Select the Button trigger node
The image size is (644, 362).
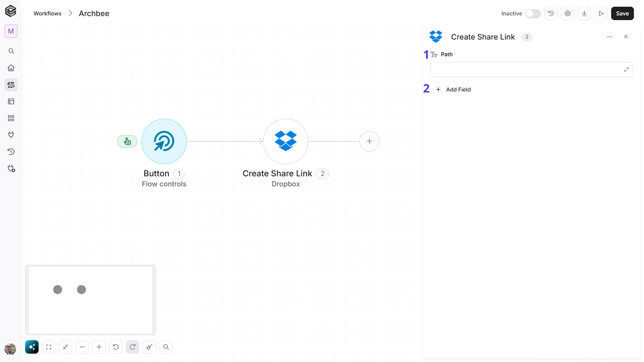coord(164,141)
